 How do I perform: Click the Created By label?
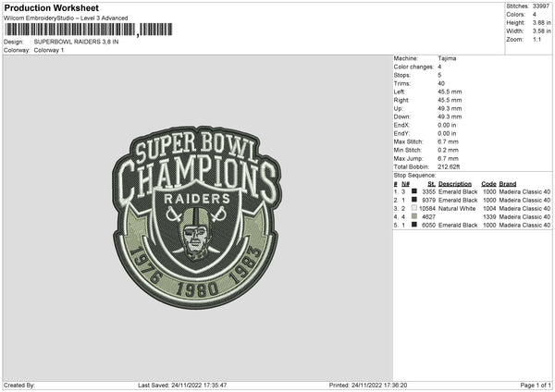click(x=19, y=386)
